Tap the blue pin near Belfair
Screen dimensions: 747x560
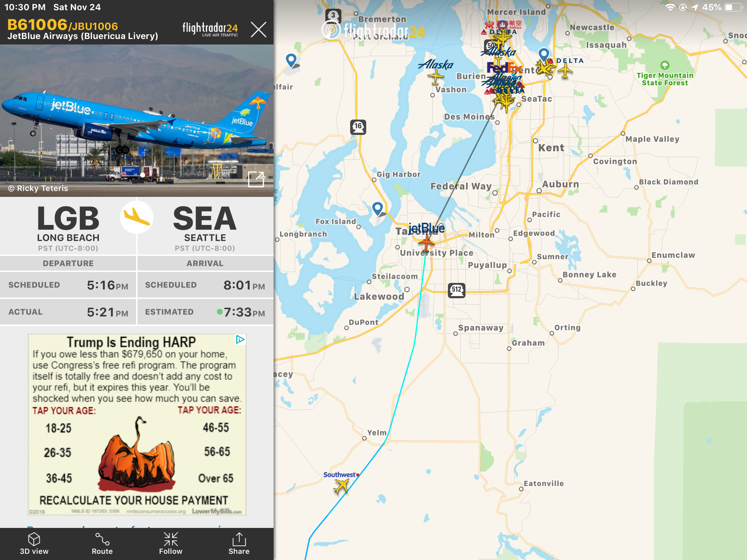tap(291, 61)
